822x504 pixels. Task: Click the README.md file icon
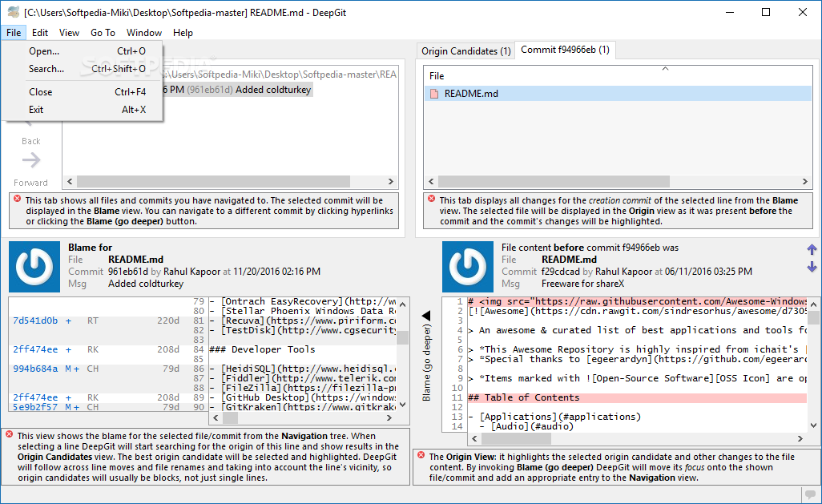434,94
